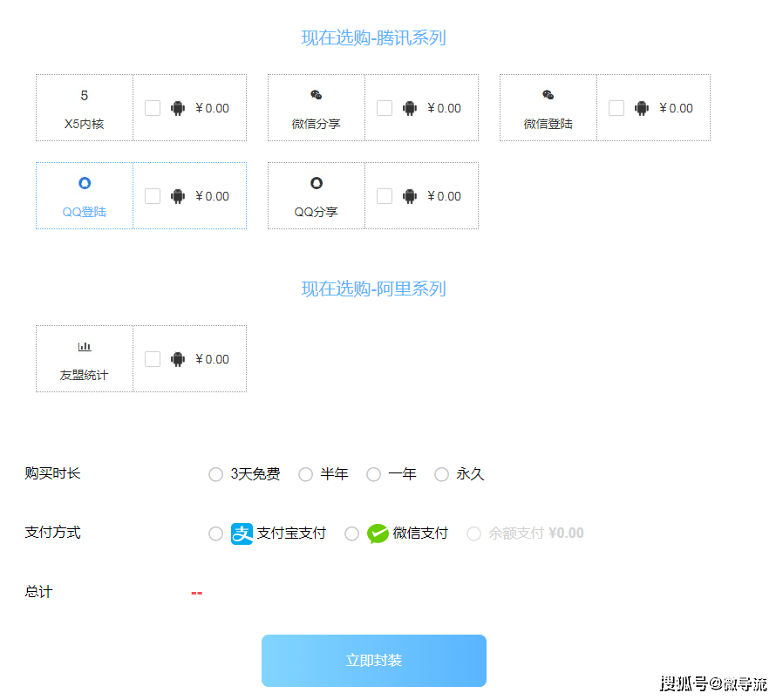Select the 3天免费 duration option
Viewport: 783px width, 700px height.
pos(215,474)
